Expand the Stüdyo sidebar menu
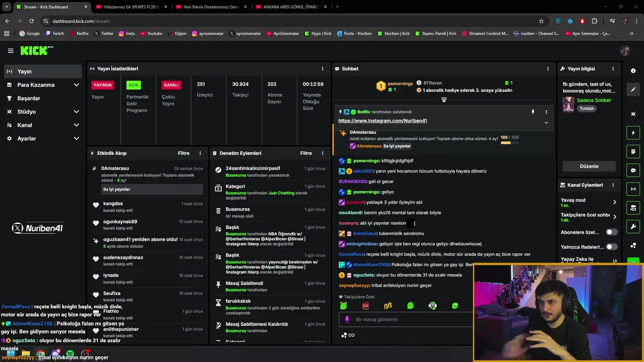The height and width of the screenshot is (362, 644). tap(43, 112)
